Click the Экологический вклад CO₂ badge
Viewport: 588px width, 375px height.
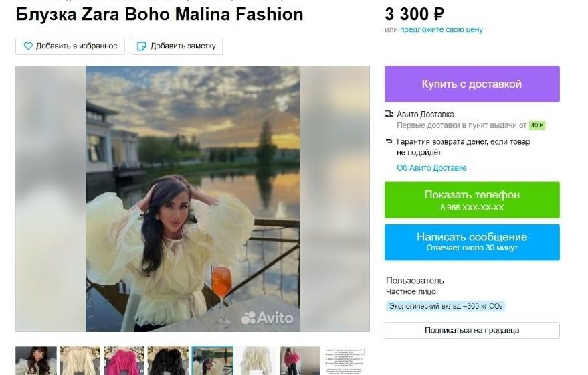point(446,306)
